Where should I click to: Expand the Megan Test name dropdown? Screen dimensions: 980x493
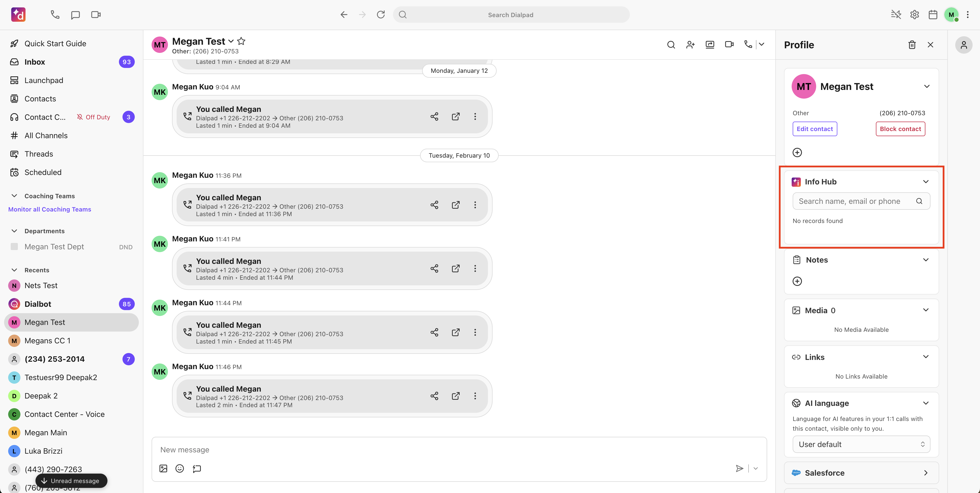tap(231, 41)
